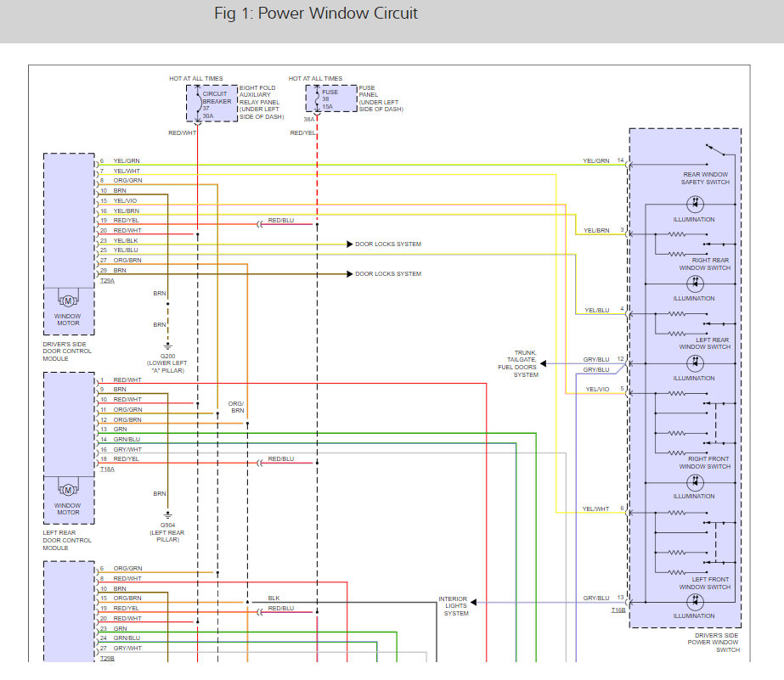Click the 'Fig 1: Power Window Circuit' title

pos(315,14)
